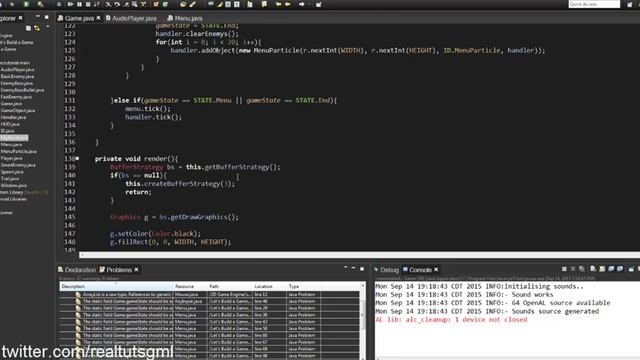Click '64 OpenAL source available' console line
Viewport: 640px width, 360px height.
[x=493, y=303]
